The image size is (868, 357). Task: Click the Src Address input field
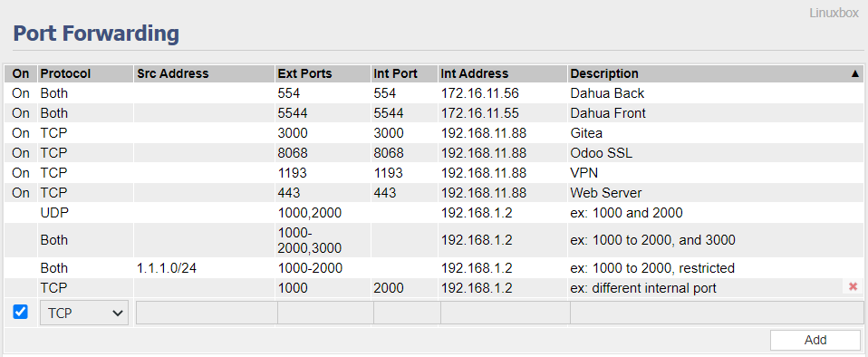pos(207,313)
